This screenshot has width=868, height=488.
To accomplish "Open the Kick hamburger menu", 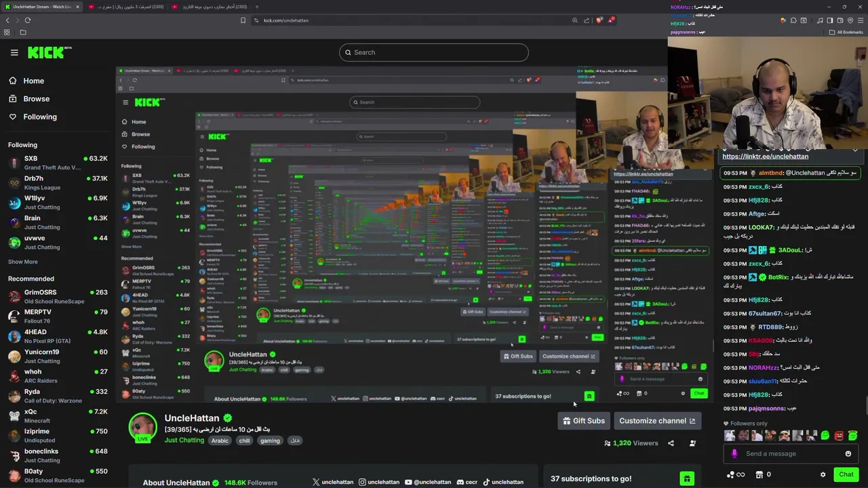I will click(14, 52).
